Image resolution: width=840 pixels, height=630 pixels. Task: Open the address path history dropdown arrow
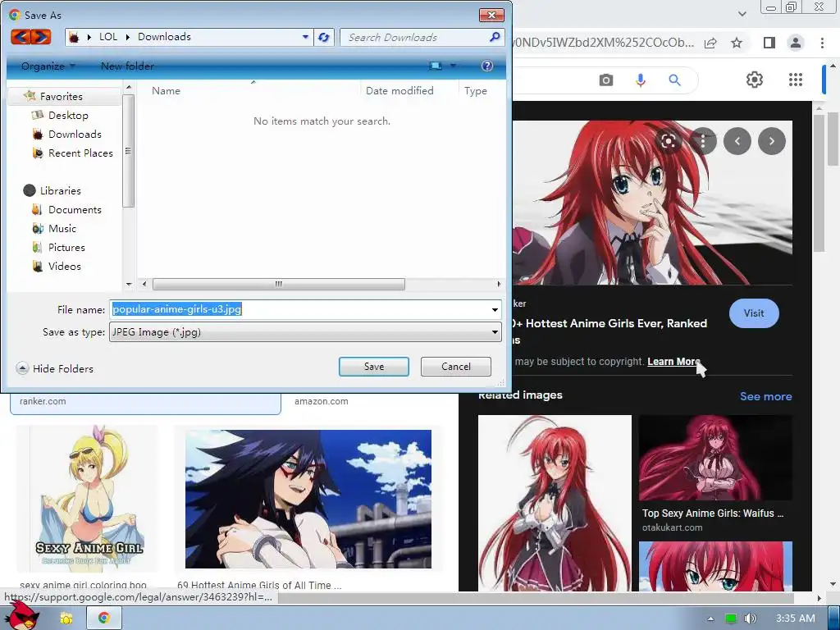tap(305, 37)
